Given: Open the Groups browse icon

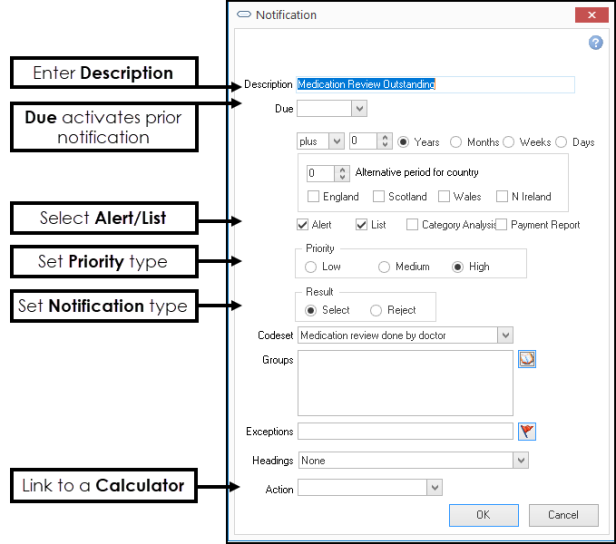Looking at the screenshot, I should [x=527, y=360].
